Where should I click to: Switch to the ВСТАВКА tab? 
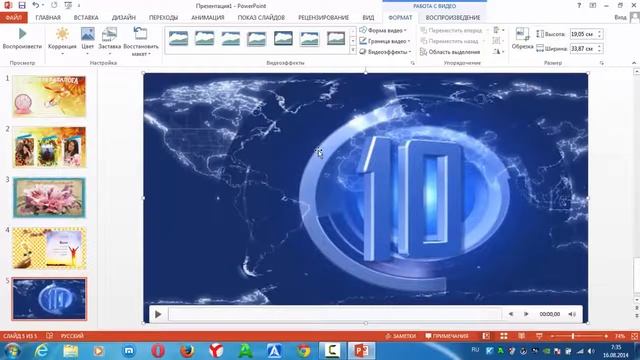pyautogui.click(x=86, y=18)
